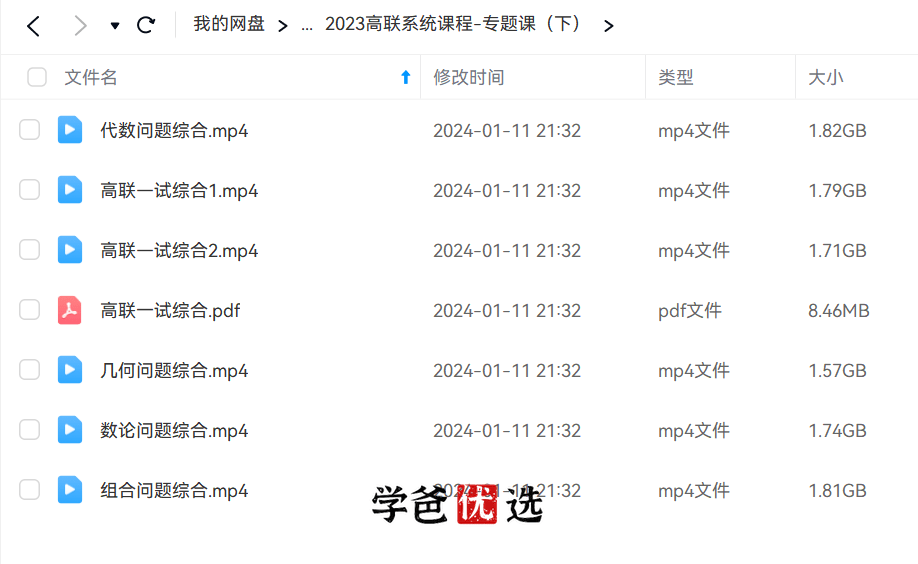Show hidden path via ellipsis breadcrumb
The height and width of the screenshot is (564, 918).
click(x=307, y=27)
